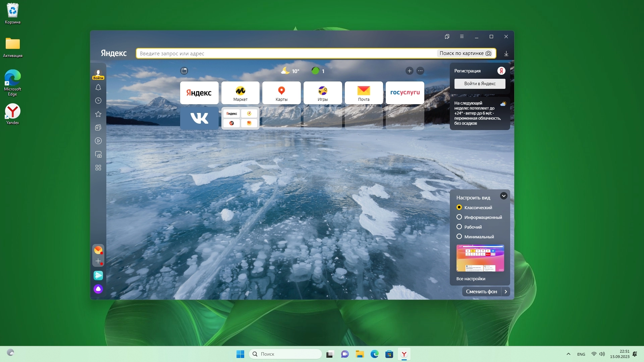Collapse the Настроить вид panel
This screenshot has height=362, width=644.
(x=503, y=196)
